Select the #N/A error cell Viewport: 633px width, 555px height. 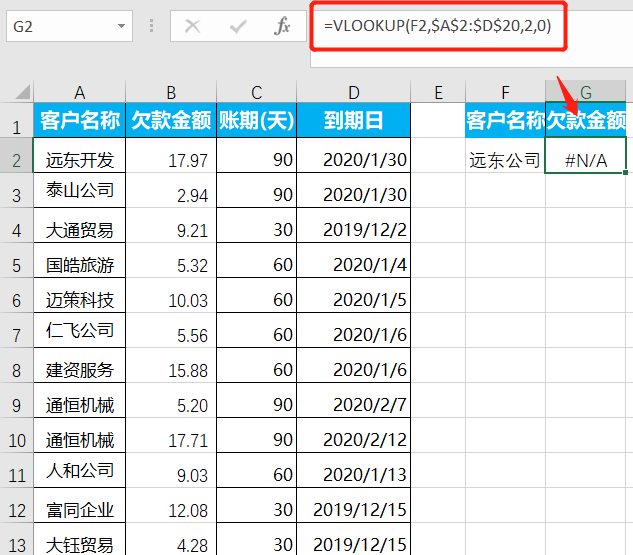pyautogui.click(x=586, y=155)
